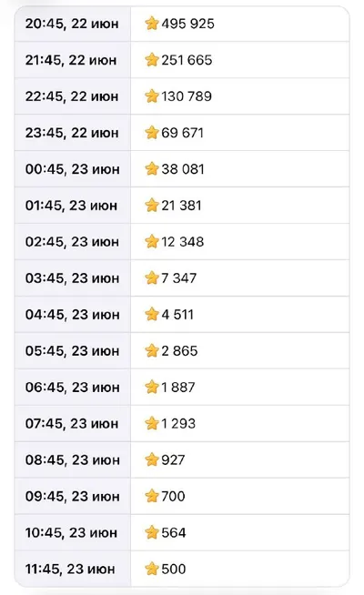Screen dimensions: 364x595
Task: Click the star icon beside 130 789
Action: [151, 96]
